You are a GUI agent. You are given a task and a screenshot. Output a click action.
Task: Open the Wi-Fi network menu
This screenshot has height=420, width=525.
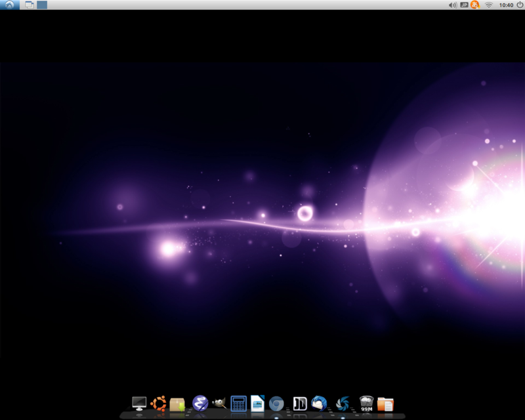[488, 5]
